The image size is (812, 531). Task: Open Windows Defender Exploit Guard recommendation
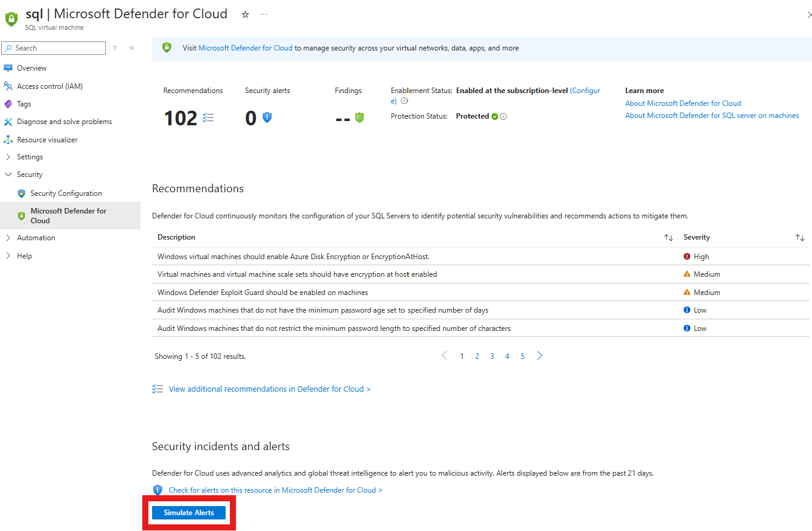(263, 293)
